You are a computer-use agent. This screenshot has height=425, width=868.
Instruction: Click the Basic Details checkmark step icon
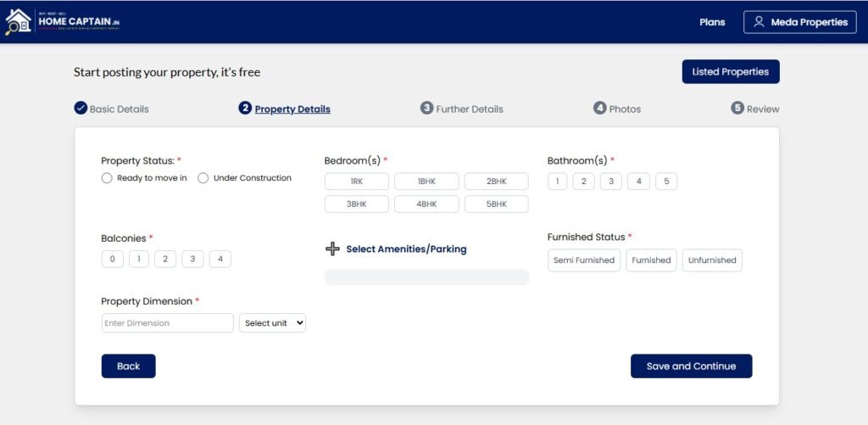coord(81,108)
